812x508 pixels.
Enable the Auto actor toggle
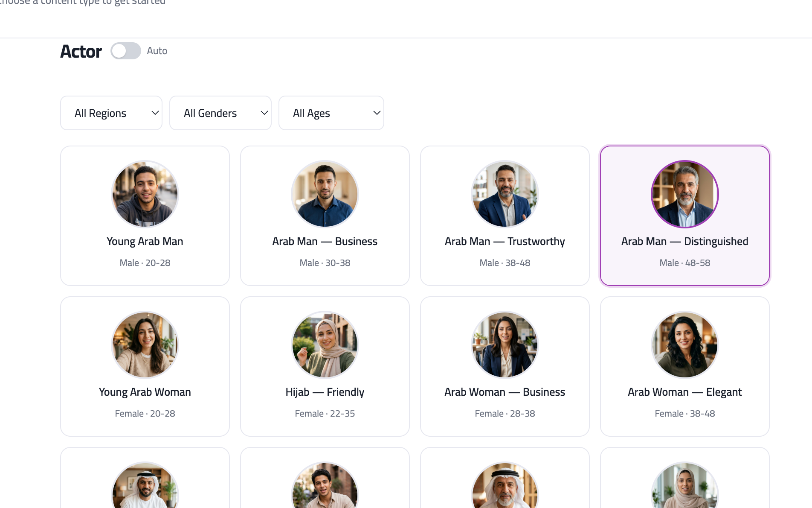tap(125, 50)
